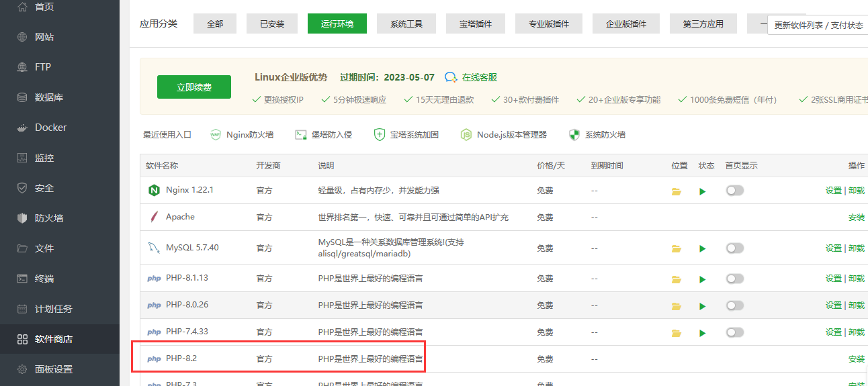Click MySQL 5.7.40 running status arrow
This screenshot has height=386, width=868.
703,248
